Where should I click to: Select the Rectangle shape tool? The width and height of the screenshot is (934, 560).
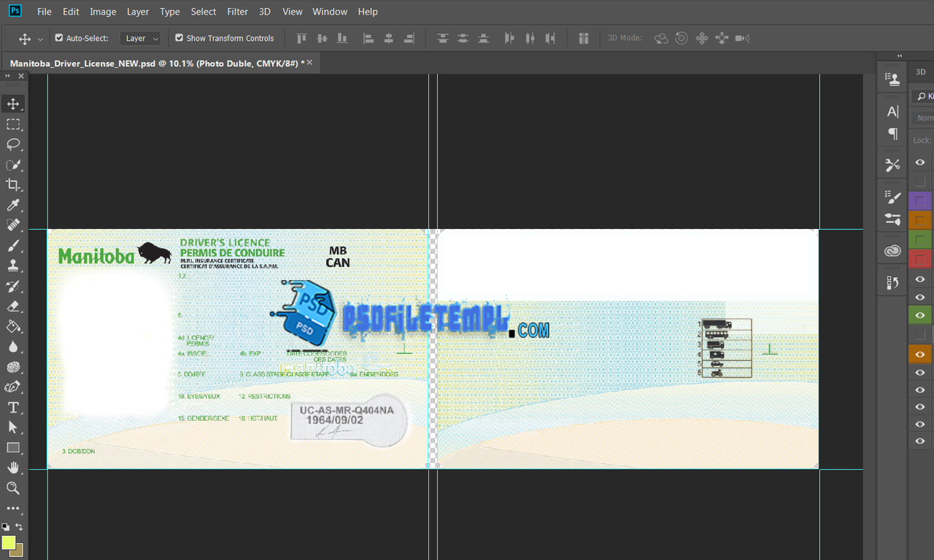[13, 448]
